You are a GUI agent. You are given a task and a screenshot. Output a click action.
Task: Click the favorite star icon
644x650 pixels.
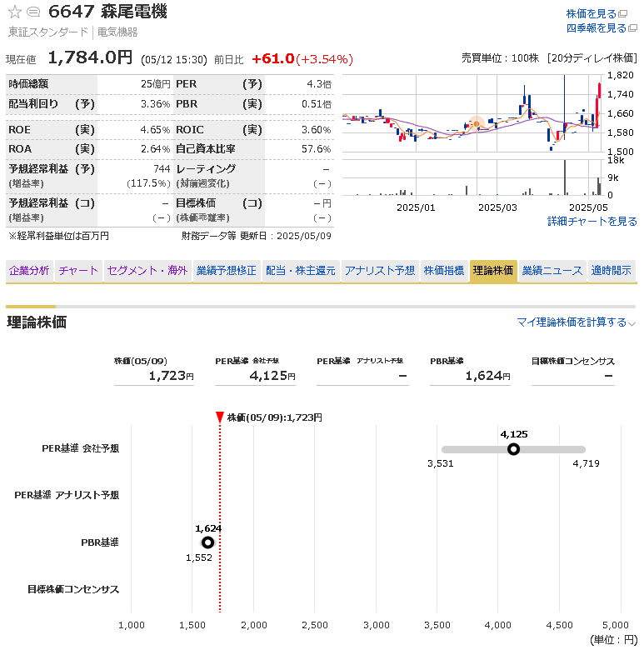tap(14, 12)
